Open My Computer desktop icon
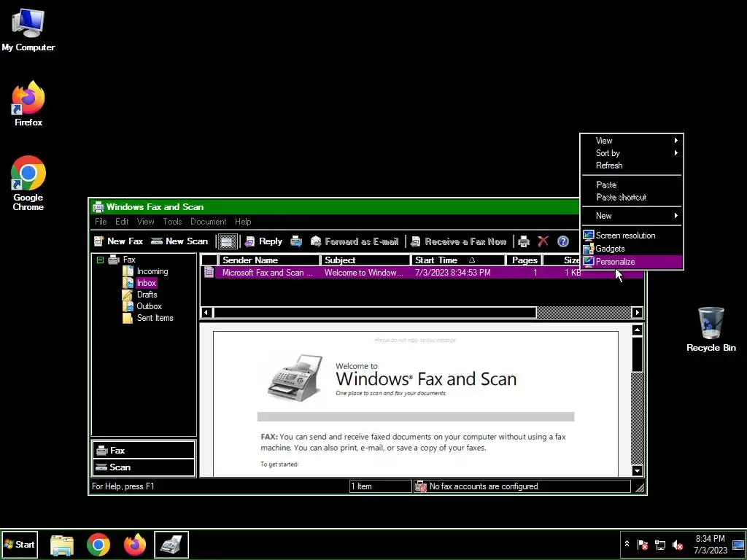747x560 pixels. pyautogui.click(x=28, y=29)
